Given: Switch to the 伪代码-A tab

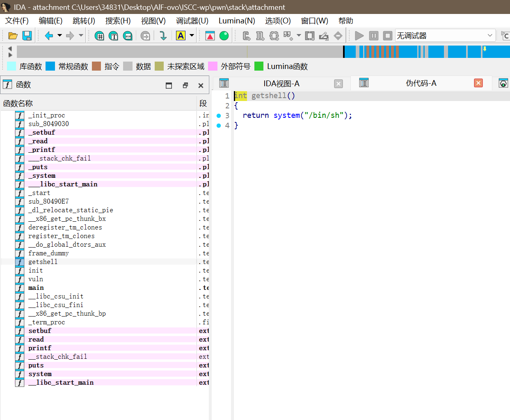Looking at the screenshot, I should [x=421, y=83].
